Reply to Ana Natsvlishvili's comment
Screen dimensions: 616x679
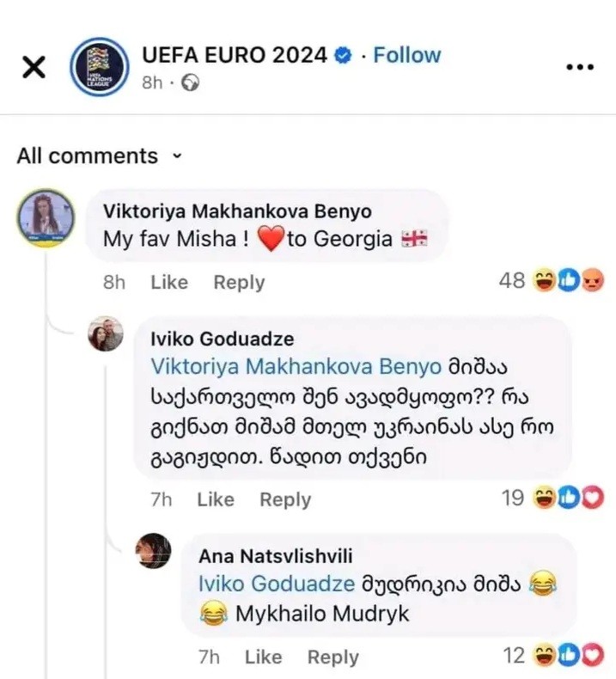point(332,658)
